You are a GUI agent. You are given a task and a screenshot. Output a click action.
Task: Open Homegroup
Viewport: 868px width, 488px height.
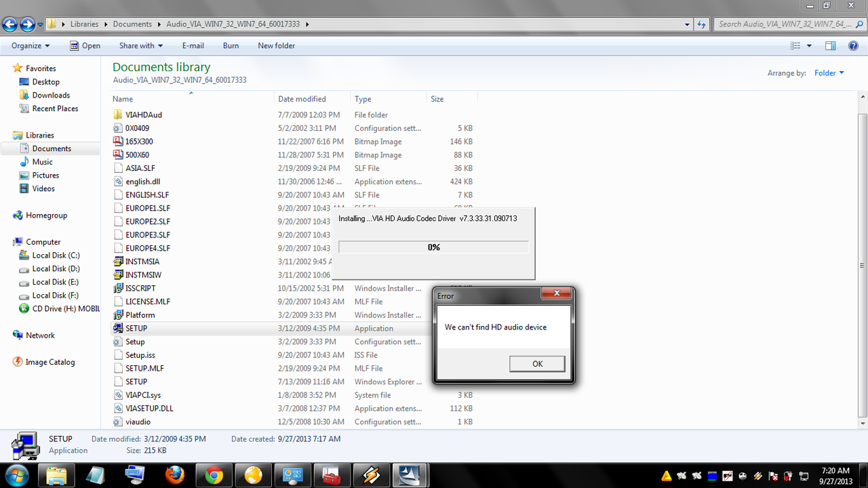point(46,216)
